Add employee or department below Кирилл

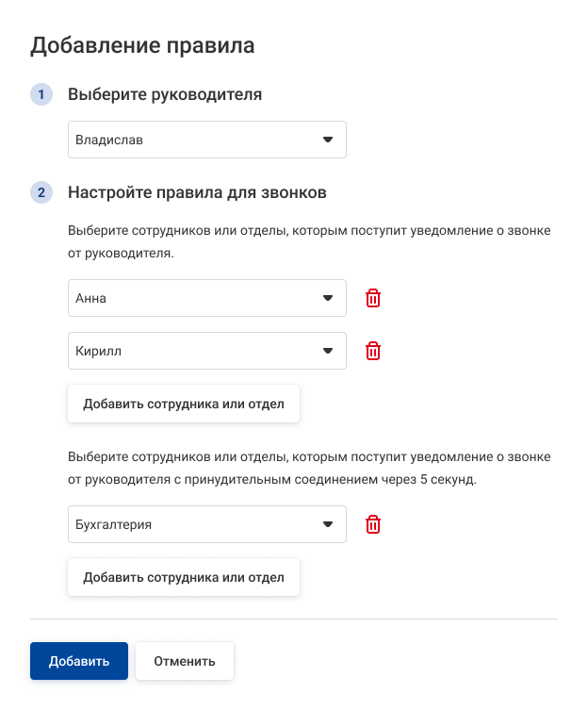pos(183,404)
